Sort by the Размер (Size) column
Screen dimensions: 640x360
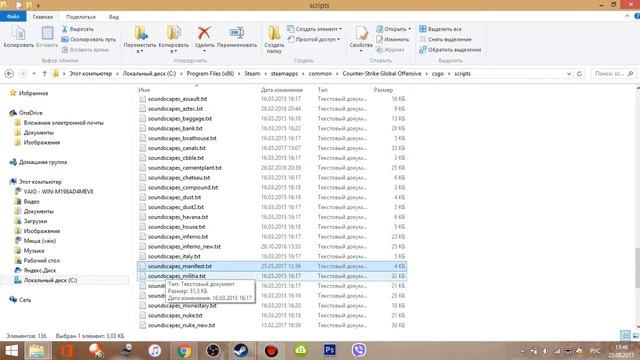tap(383, 89)
